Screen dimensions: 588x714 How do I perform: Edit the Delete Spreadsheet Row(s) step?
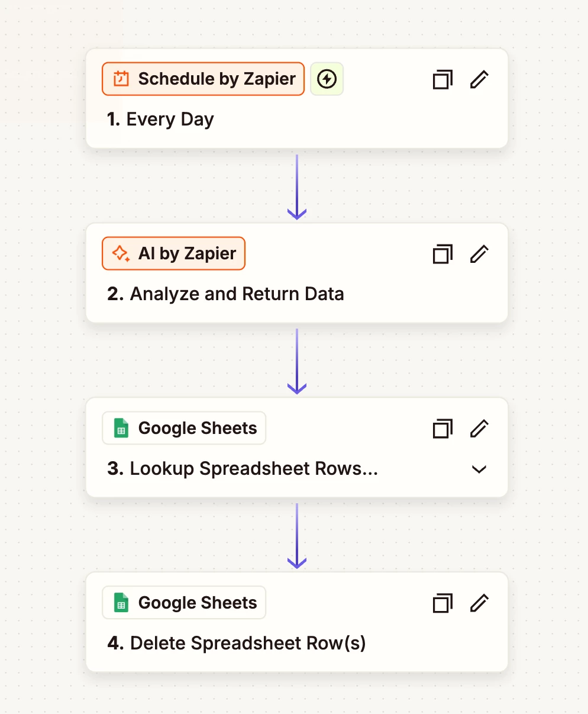(x=479, y=603)
